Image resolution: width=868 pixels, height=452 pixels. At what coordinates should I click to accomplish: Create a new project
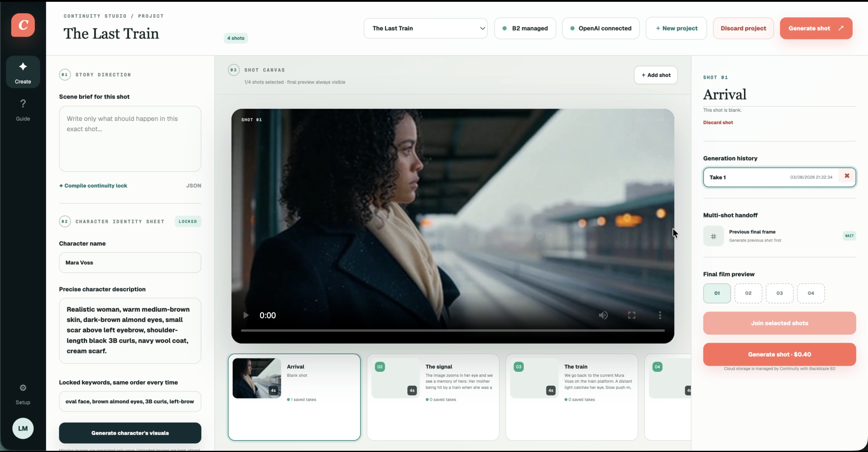pos(676,28)
